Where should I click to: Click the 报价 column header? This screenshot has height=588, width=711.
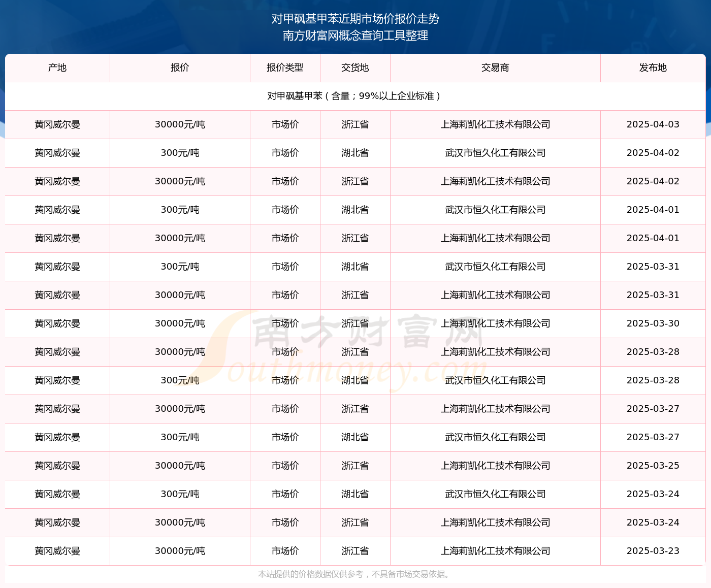180,68
